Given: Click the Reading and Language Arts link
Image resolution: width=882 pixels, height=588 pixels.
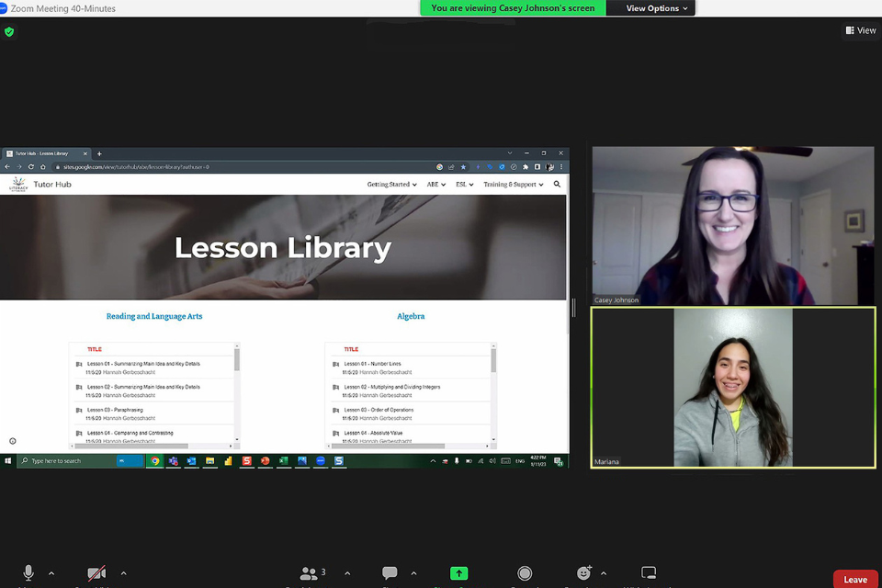Looking at the screenshot, I should 154,316.
